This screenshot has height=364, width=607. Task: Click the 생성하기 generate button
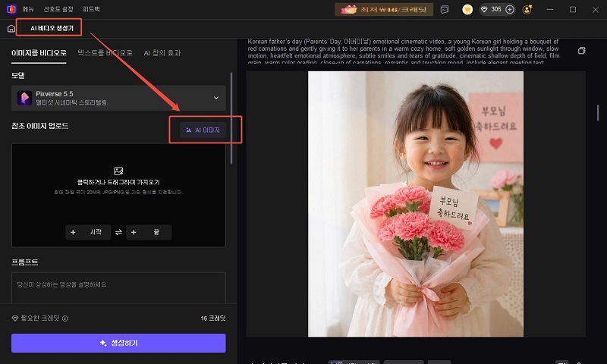[x=118, y=343]
